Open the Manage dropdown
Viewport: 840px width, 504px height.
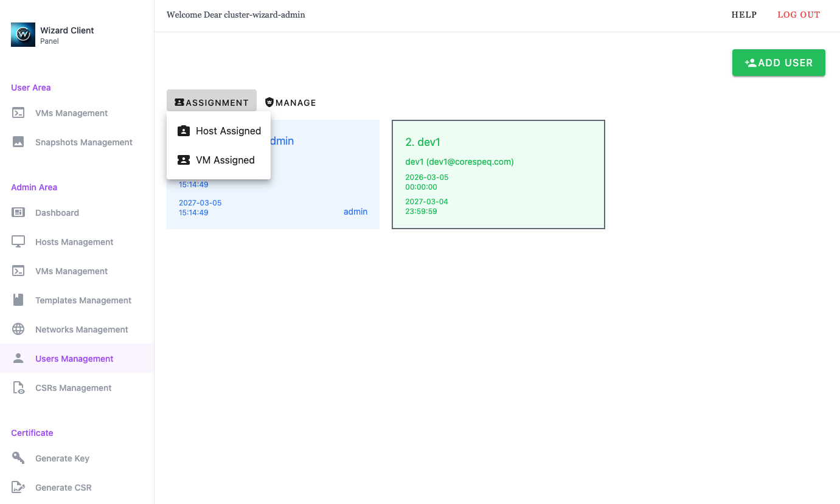[x=291, y=103]
